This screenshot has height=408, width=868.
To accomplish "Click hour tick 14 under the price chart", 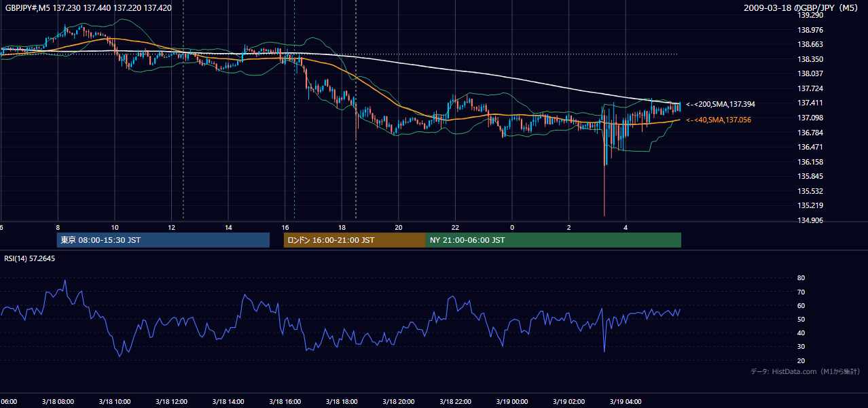I will 228,228.
